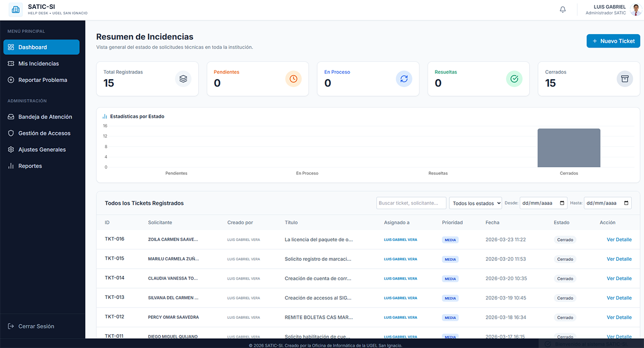Open the Desde date picker calendar icon
The width and height of the screenshot is (644, 348).
tap(562, 203)
